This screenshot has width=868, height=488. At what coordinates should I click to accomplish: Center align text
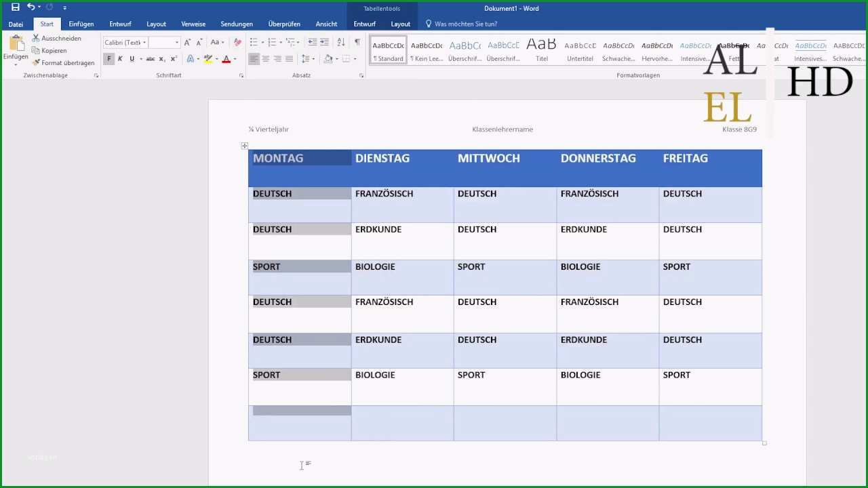point(266,59)
